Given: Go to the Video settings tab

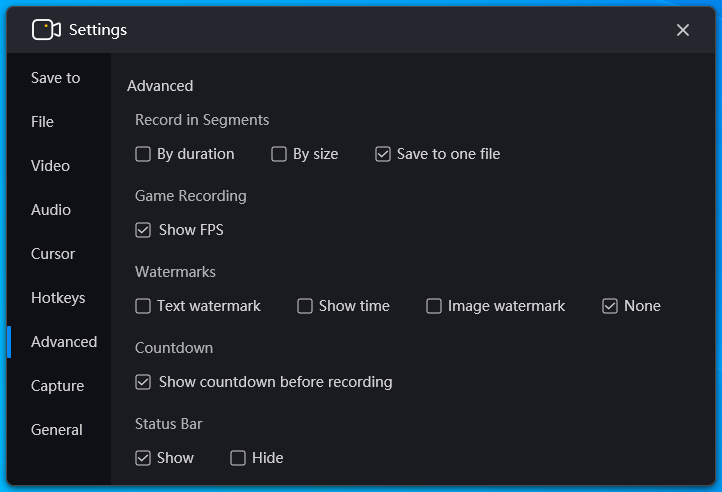Looking at the screenshot, I should (x=51, y=166).
